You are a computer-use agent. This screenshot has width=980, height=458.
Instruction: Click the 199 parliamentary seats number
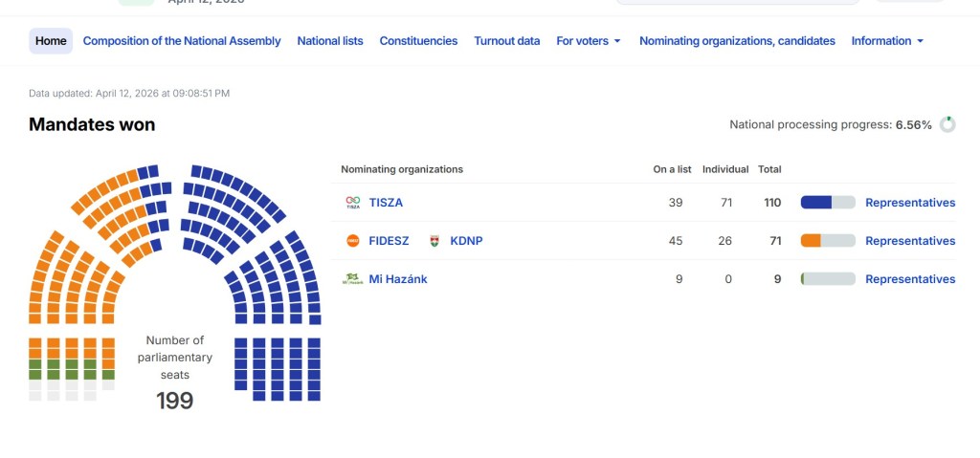coord(174,401)
